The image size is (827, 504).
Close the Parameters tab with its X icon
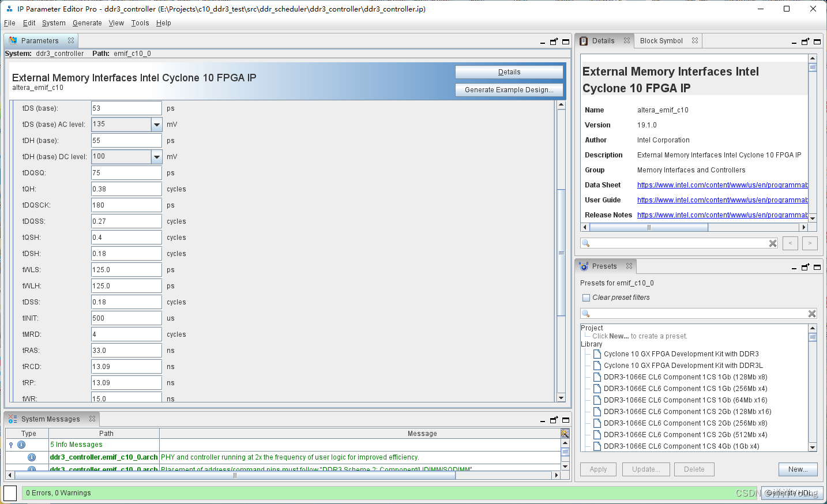tap(71, 40)
